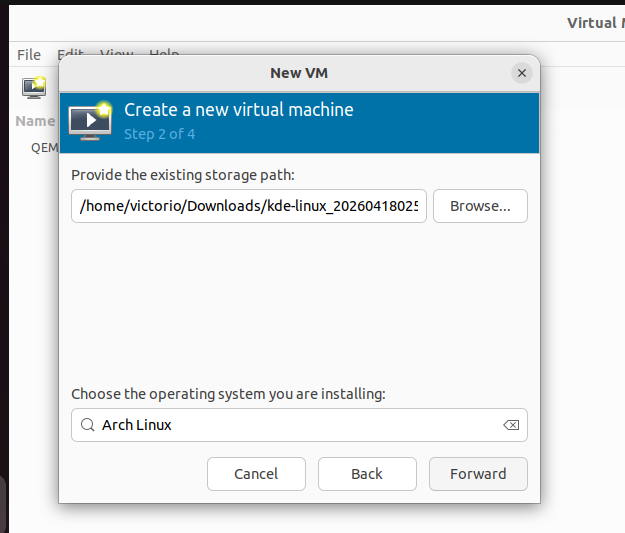Viewport: 625px width, 533px height.
Task: Click the search magnifier icon in OS field
Action: 87,425
